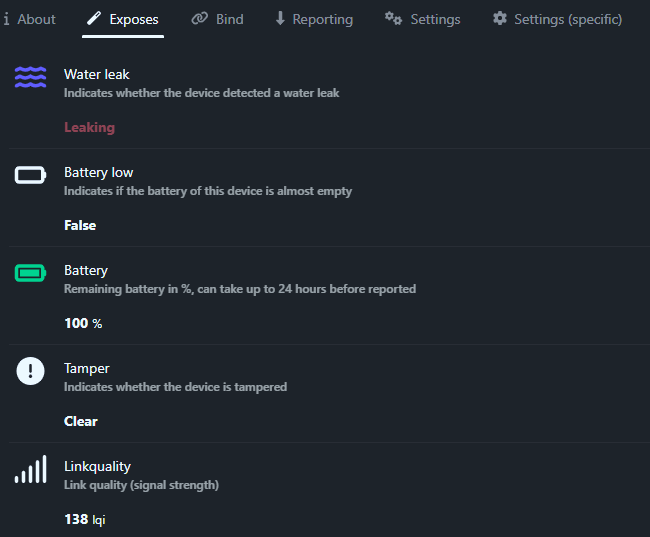
Task: Click the Tamper Clear status value
Action: coord(81,421)
